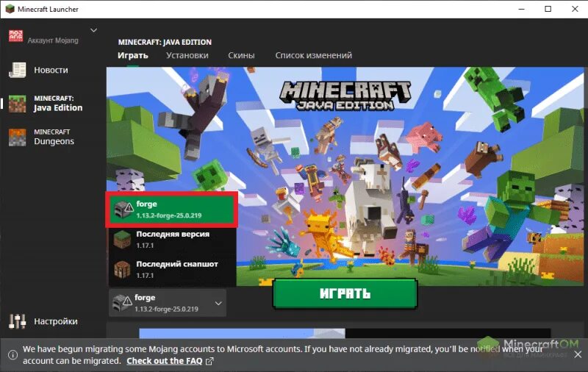Click the Аккаунт Mojang account label
588x372 pixels.
[x=53, y=40]
